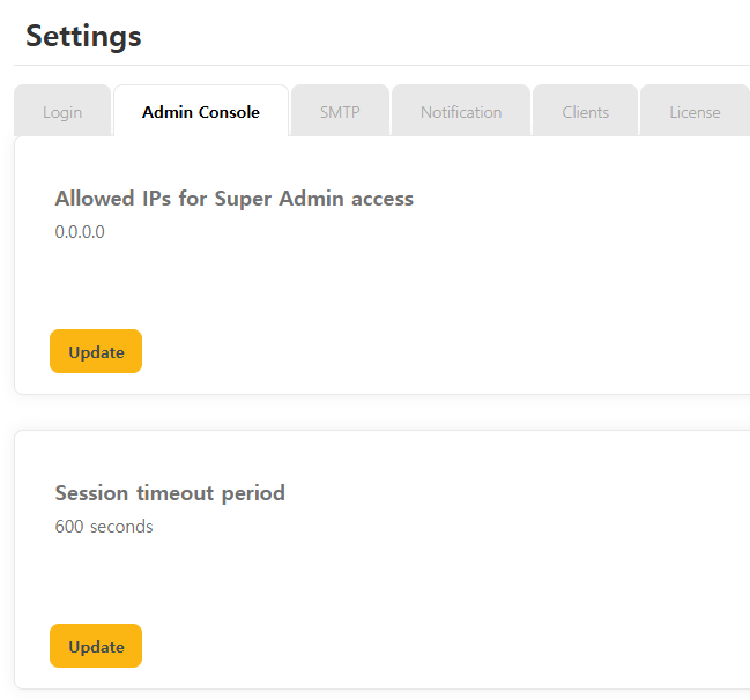The height and width of the screenshot is (700, 750).
Task: Click the Allowed IPs for Super Admin heading
Action: pyautogui.click(x=234, y=198)
